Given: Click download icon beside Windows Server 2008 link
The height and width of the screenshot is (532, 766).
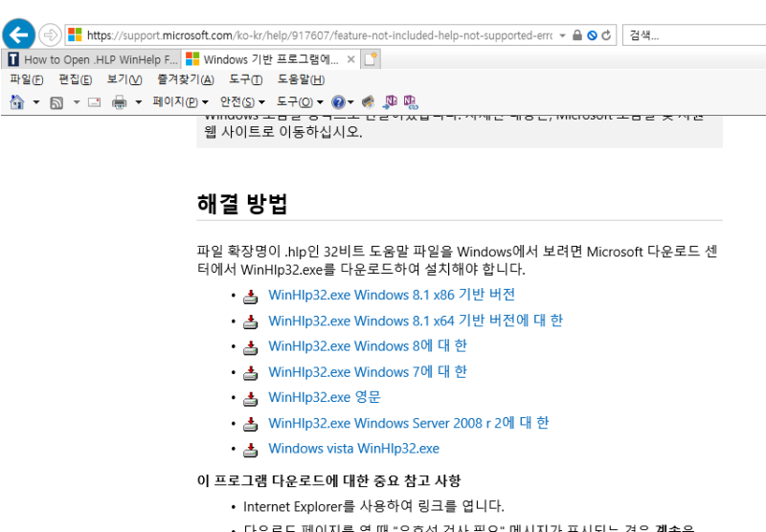Looking at the screenshot, I should [x=251, y=424].
